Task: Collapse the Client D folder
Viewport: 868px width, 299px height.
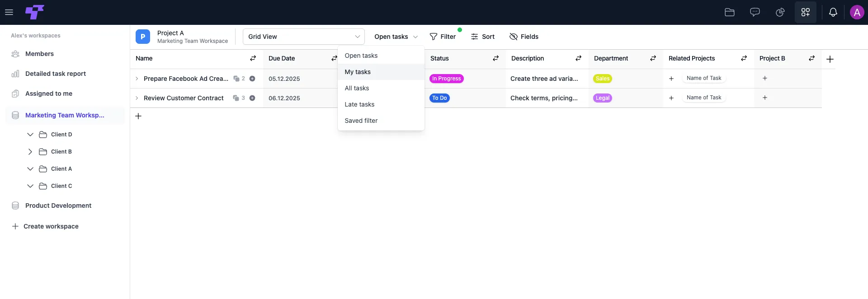Action: [x=30, y=135]
